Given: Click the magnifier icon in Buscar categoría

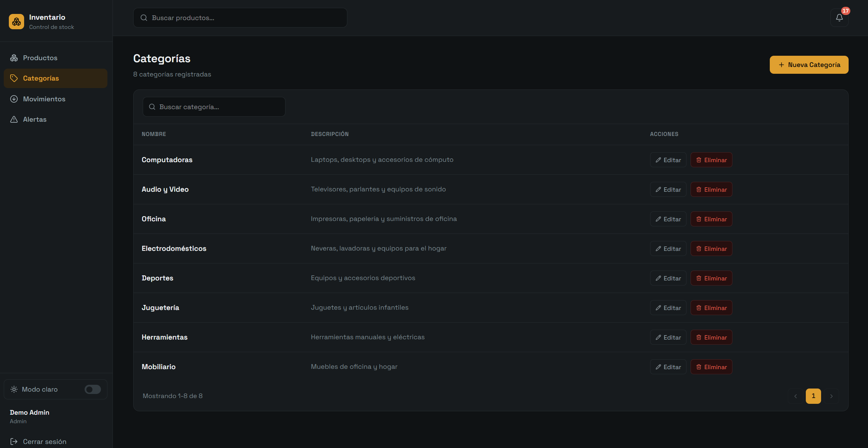Looking at the screenshot, I should click(152, 107).
